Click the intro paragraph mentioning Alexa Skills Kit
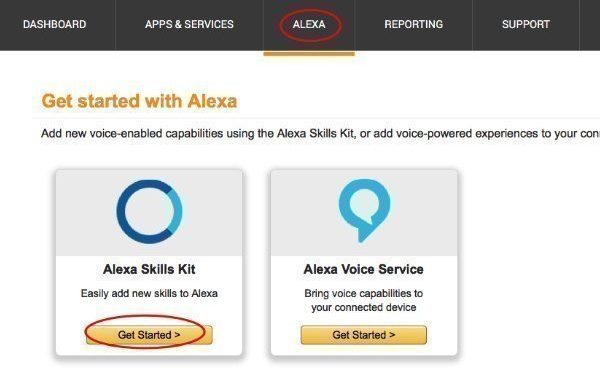 (x=320, y=134)
